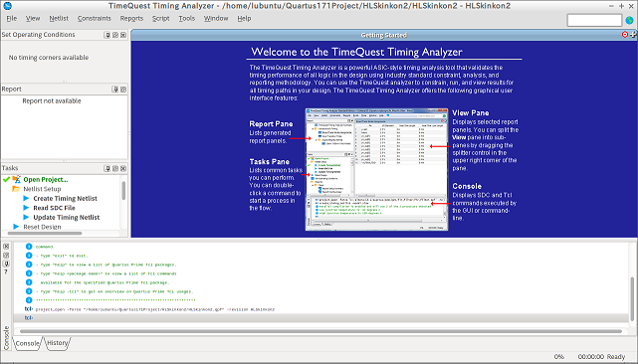Switch to the Console tab

coord(27,343)
